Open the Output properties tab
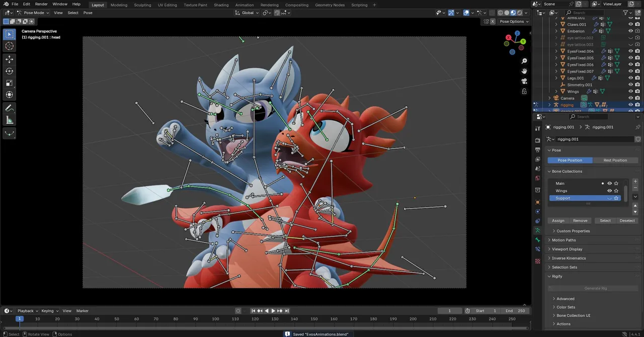644x337 pixels. point(537,150)
